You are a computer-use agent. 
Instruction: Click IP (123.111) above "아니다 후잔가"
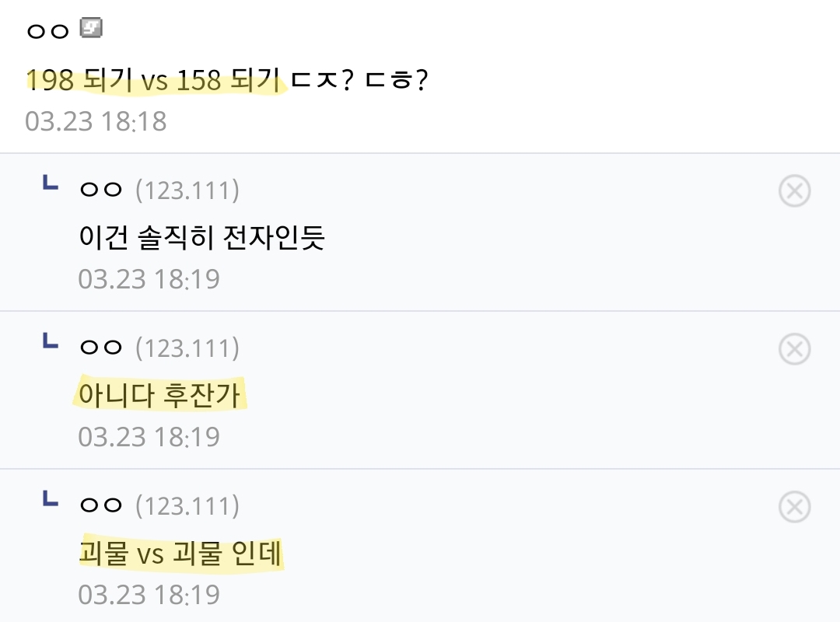pyautogui.click(x=187, y=348)
